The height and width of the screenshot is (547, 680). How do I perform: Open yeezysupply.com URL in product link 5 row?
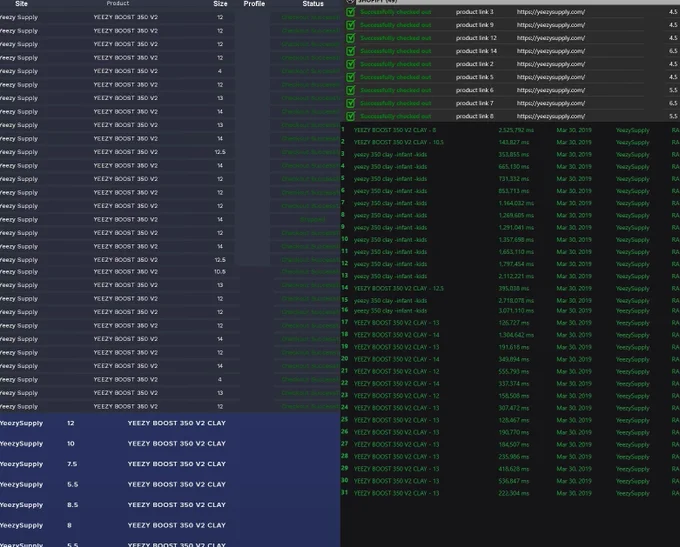pyautogui.click(x=551, y=77)
